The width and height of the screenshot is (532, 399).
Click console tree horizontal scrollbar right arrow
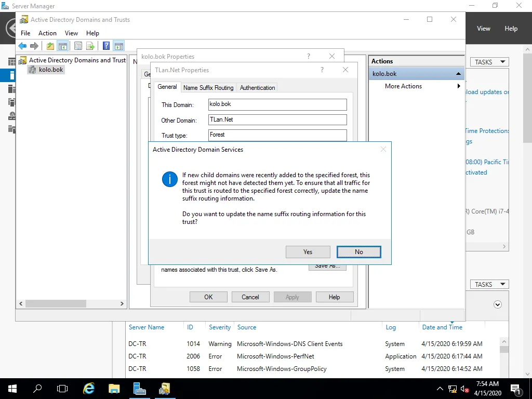pyautogui.click(x=122, y=303)
